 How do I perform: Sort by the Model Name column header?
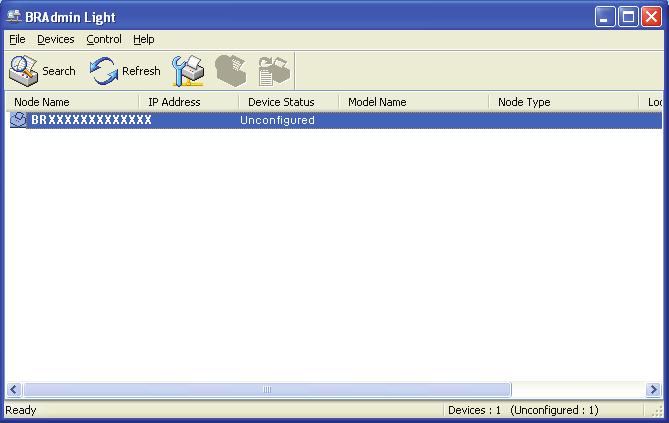413,102
